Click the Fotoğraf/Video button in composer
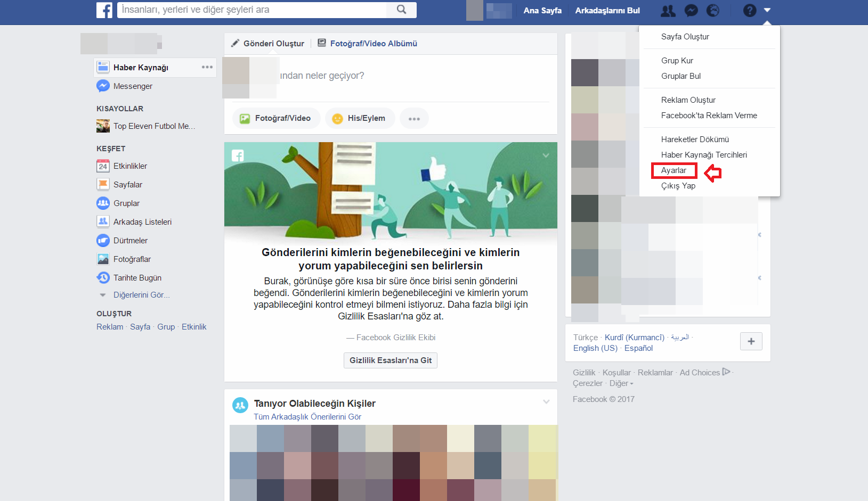The height and width of the screenshot is (501, 868). 276,118
